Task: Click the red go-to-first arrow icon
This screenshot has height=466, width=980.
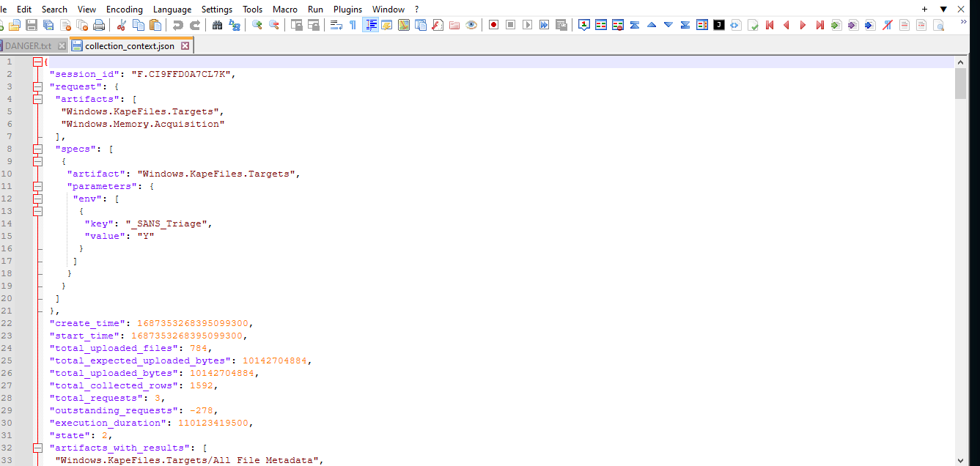Action: point(770,25)
